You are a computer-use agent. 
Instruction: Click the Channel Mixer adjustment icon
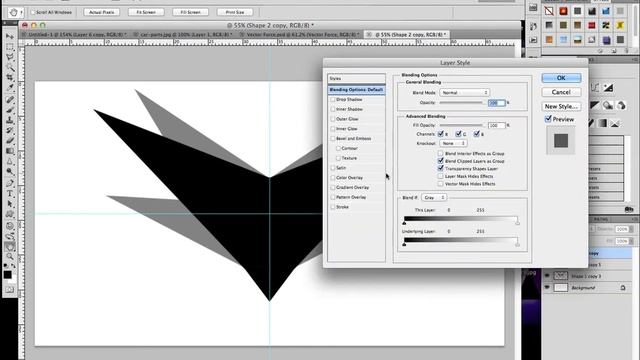621,106
